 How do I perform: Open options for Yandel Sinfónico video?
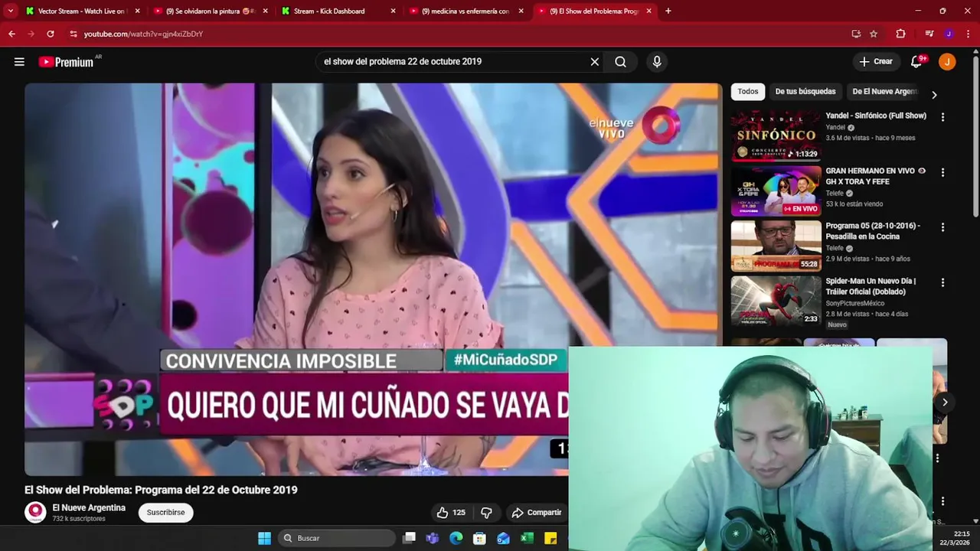pos(942,117)
